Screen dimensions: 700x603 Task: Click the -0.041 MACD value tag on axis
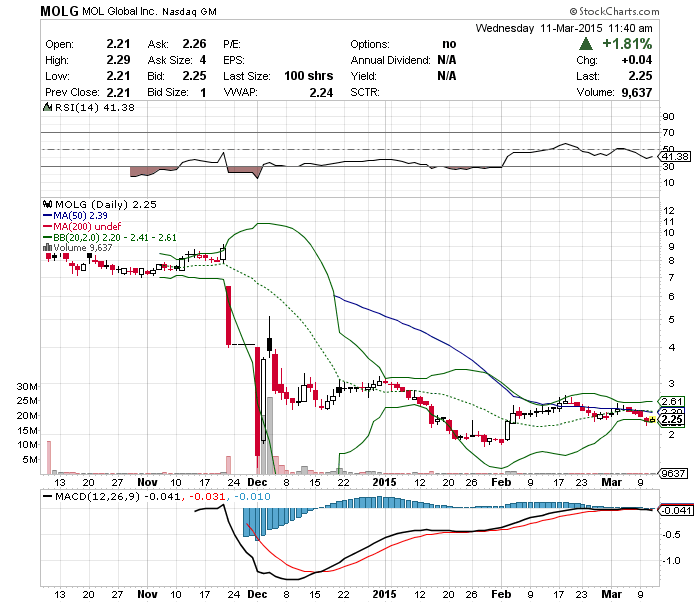tap(676, 510)
